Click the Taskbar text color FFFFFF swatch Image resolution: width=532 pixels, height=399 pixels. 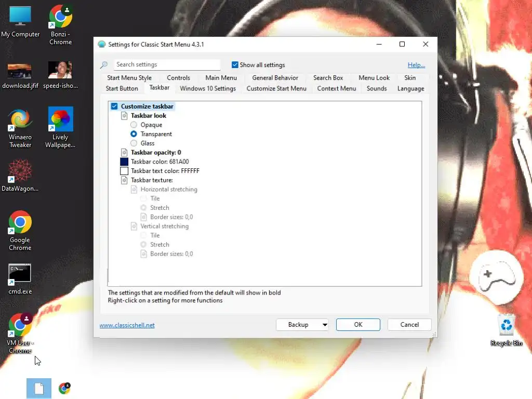[x=124, y=171]
